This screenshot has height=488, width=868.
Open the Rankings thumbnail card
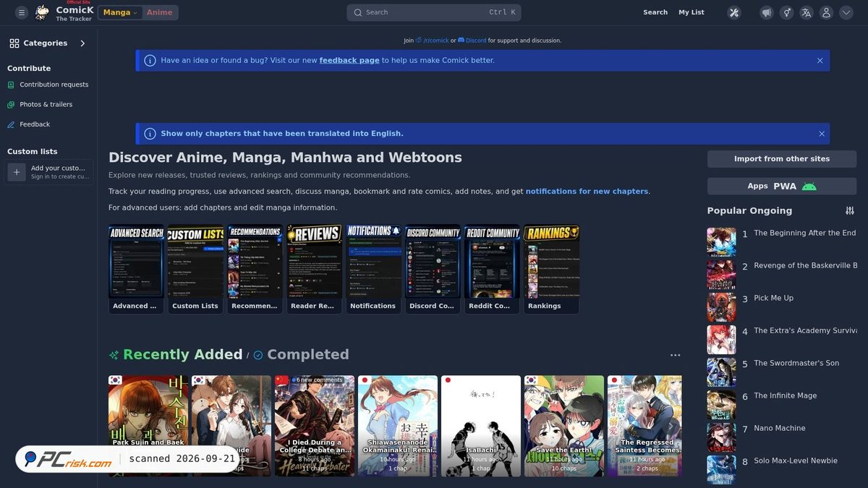[551, 269]
